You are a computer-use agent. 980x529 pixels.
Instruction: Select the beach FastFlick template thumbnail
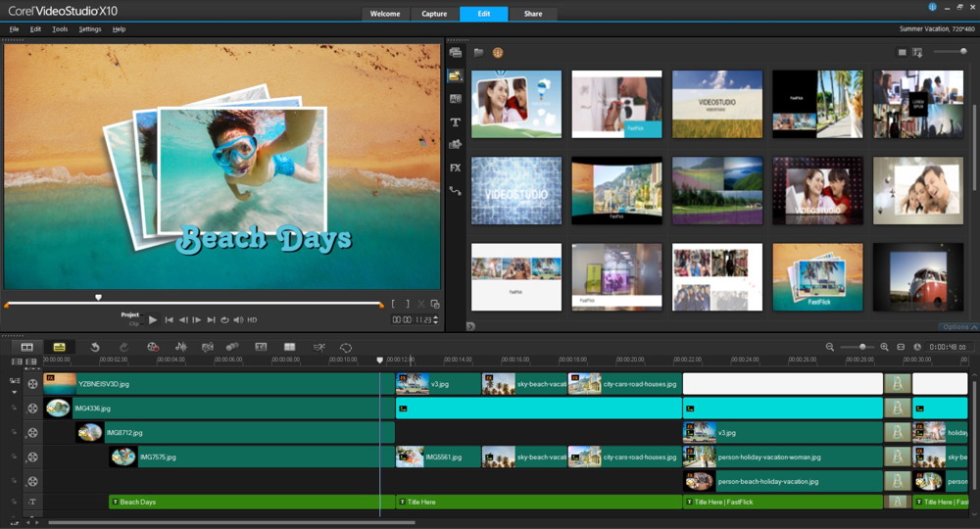817,276
